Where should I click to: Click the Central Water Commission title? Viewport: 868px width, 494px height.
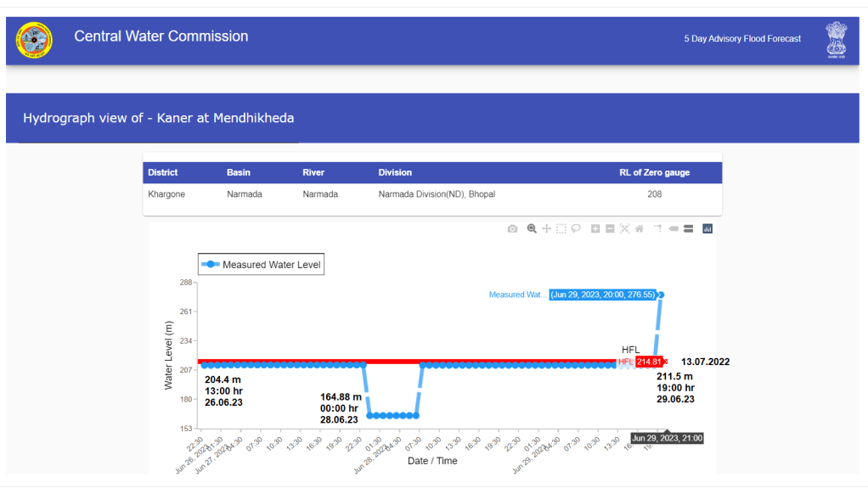click(x=161, y=36)
